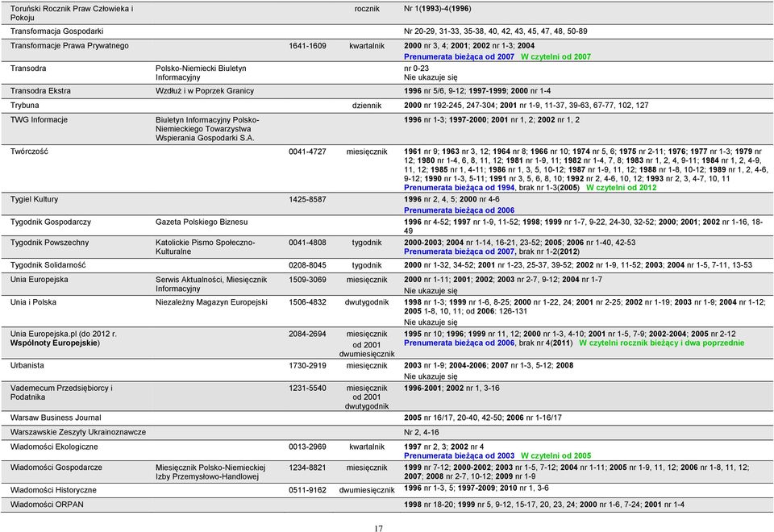Select the "Unia Europejska" title

click(40, 280)
